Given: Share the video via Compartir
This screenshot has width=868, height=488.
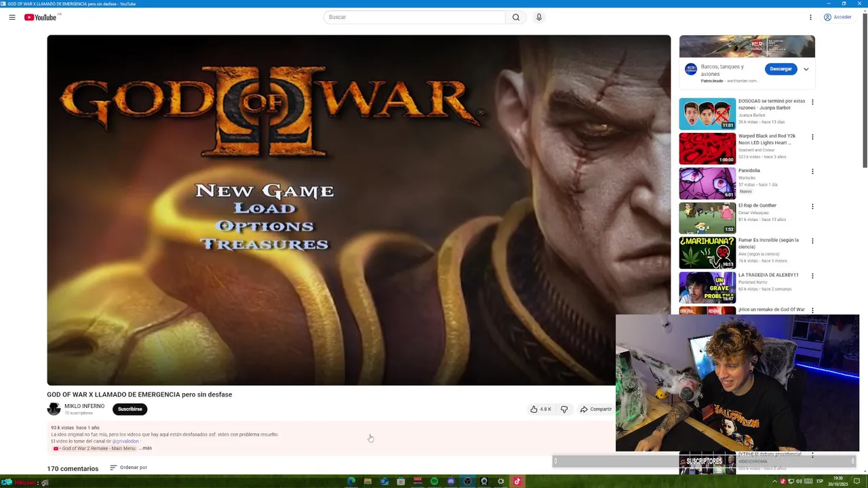Looking at the screenshot, I should coord(596,409).
